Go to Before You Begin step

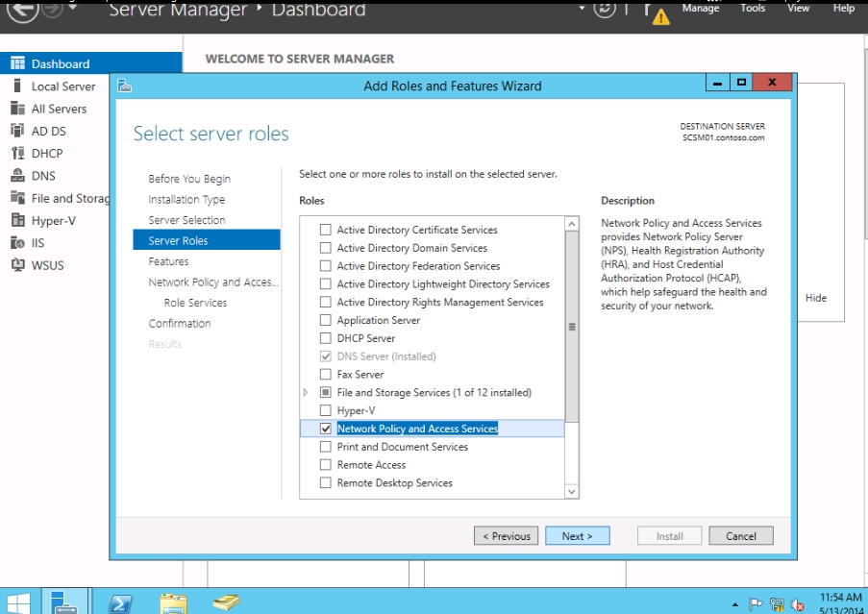coord(189,179)
